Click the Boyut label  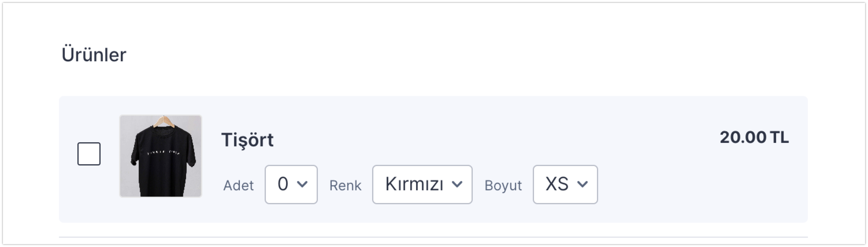tap(503, 186)
